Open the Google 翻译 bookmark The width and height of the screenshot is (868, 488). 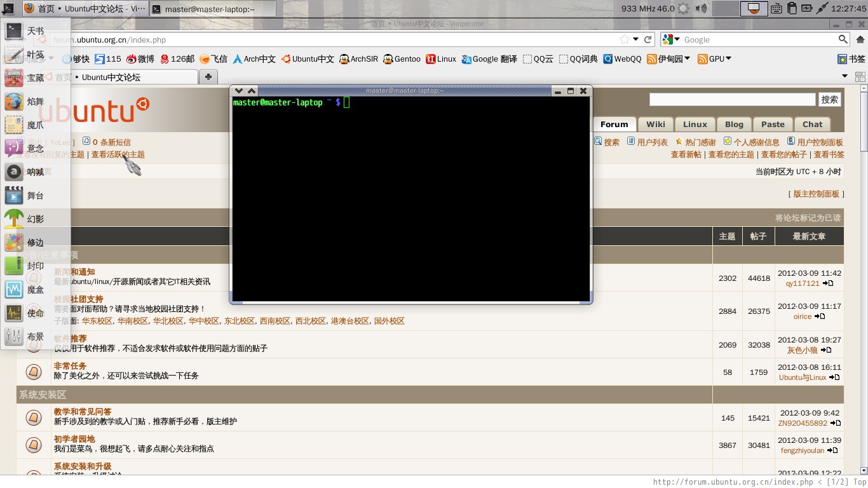click(489, 58)
